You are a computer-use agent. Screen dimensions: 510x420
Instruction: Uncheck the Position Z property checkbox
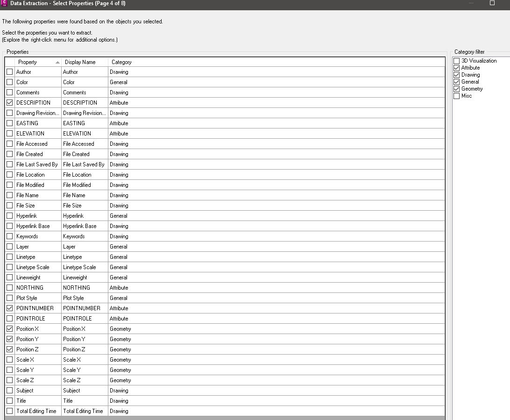[10, 349]
